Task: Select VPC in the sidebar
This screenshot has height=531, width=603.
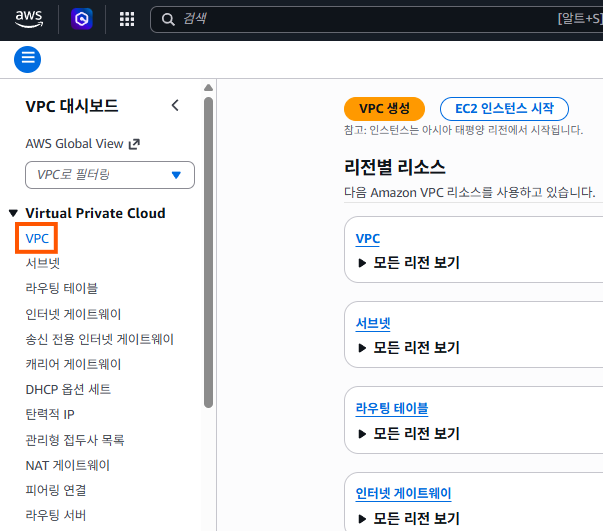Action: pyautogui.click(x=37, y=238)
